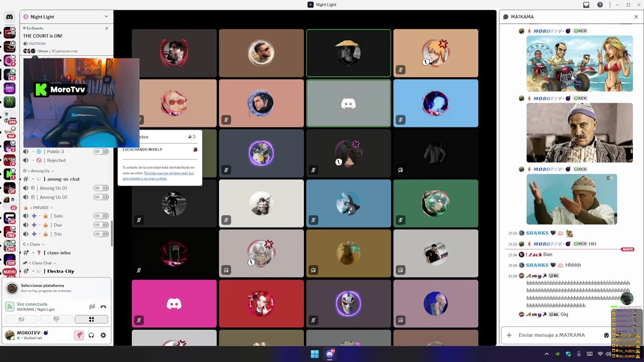This screenshot has height=362, width=644.
Task: Click Voz conectada status text
Action: tap(32, 304)
